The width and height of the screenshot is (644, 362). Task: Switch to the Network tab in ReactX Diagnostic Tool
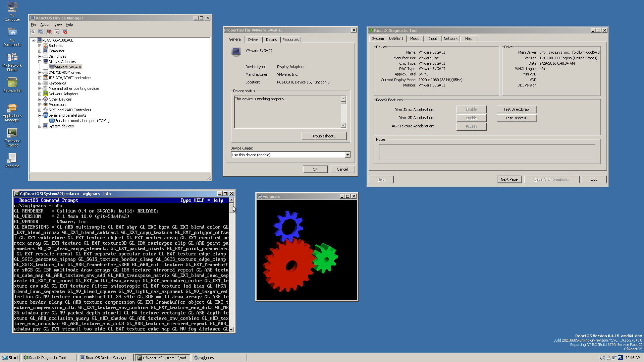pyautogui.click(x=450, y=39)
